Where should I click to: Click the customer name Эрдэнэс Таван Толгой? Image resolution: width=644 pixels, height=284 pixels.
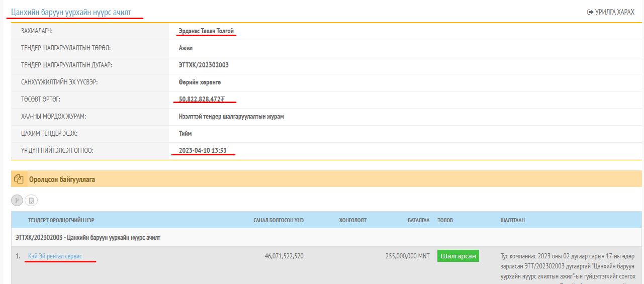click(206, 31)
